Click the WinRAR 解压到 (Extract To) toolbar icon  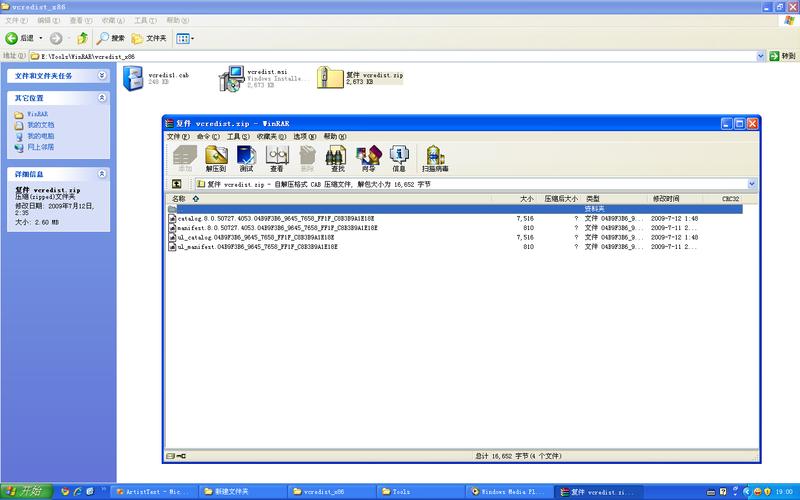pyautogui.click(x=216, y=159)
